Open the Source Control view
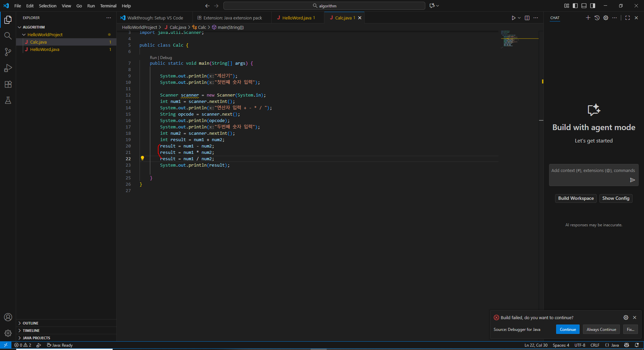 [x=8, y=52]
